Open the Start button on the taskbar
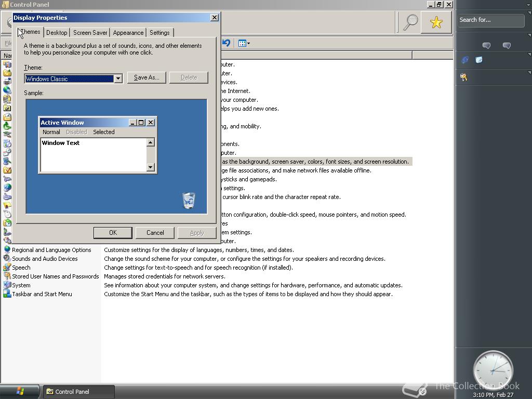Image resolution: width=532 pixels, height=399 pixels. 20,391
